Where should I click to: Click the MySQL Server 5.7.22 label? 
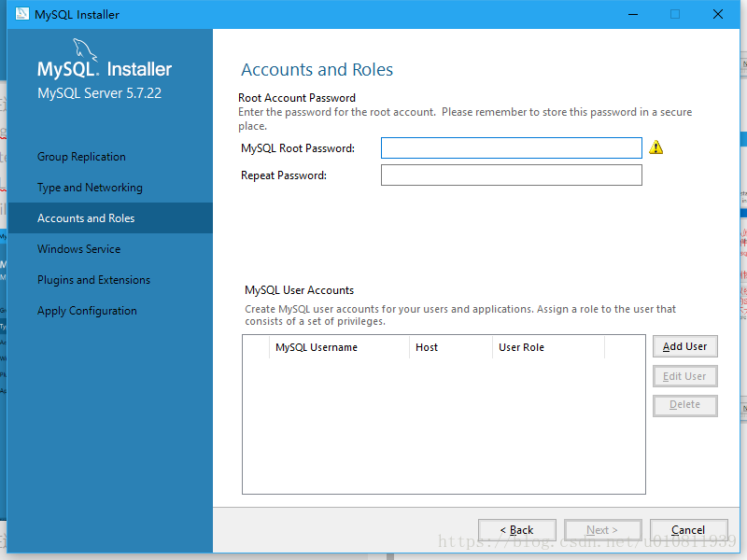(x=100, y=92)
